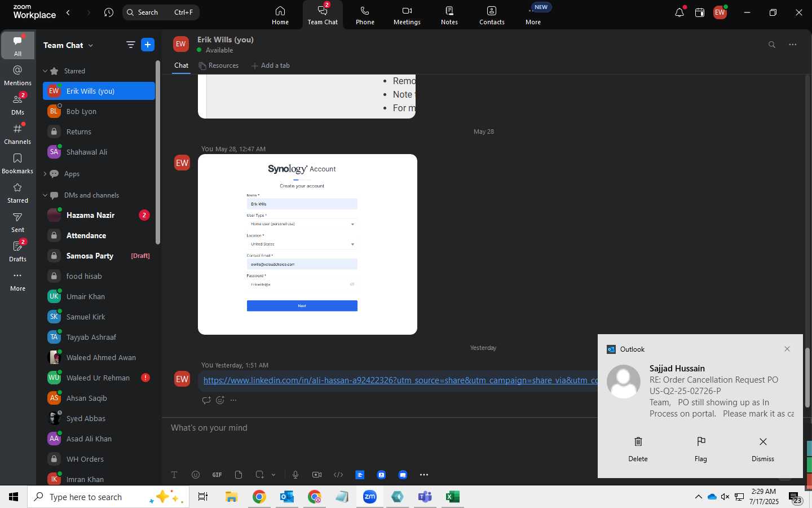Open Bookmarks in the left sidebar

(17, 163)
